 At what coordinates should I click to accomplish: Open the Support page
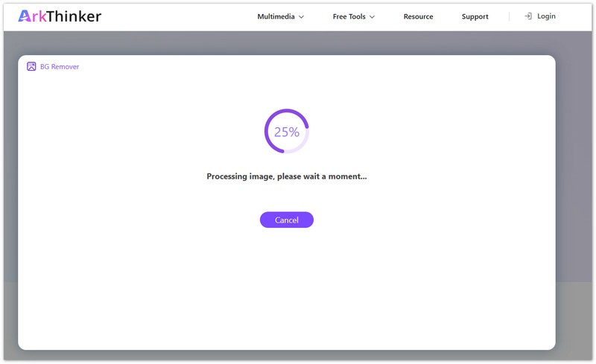click(475, 16)
